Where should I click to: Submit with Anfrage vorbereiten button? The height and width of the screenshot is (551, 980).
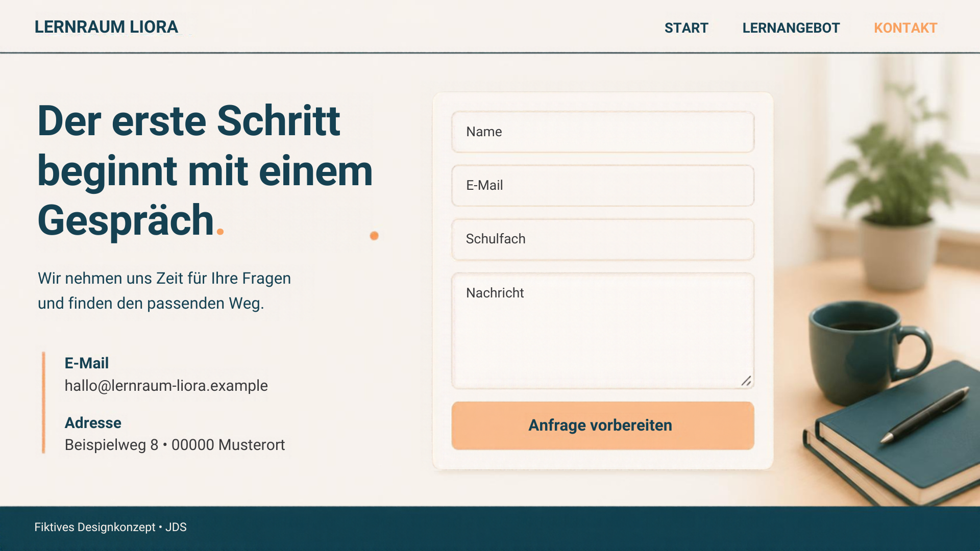pos(603,425)
